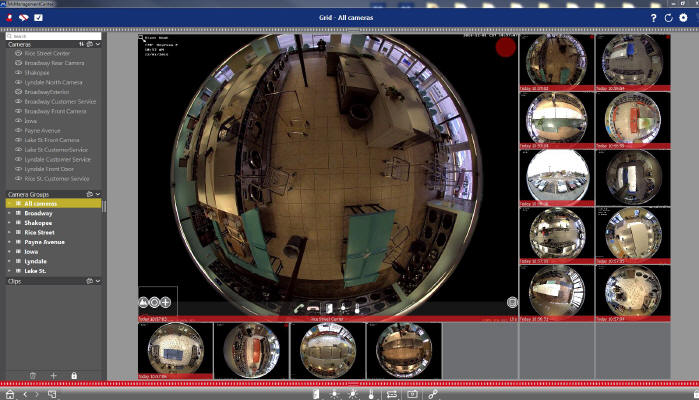Click the circle icon on main camera view
The height and width of the screenshot is (400, 699).
coord(154,302)
